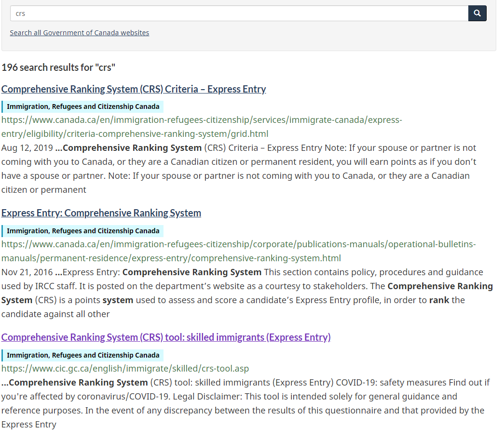
Task: Click the Immigration, Refugees and Citizenship Canada tag under second result
Action: (x=82, y=230)
